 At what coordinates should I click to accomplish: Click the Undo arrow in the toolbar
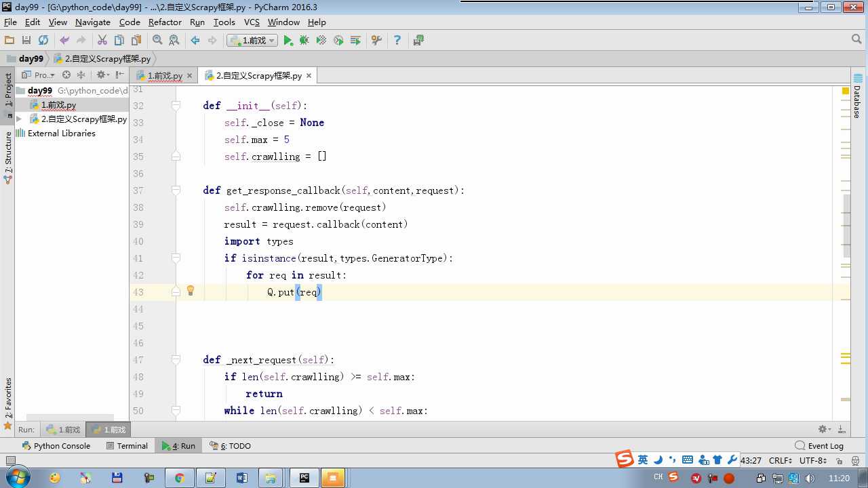coord(64,41)
